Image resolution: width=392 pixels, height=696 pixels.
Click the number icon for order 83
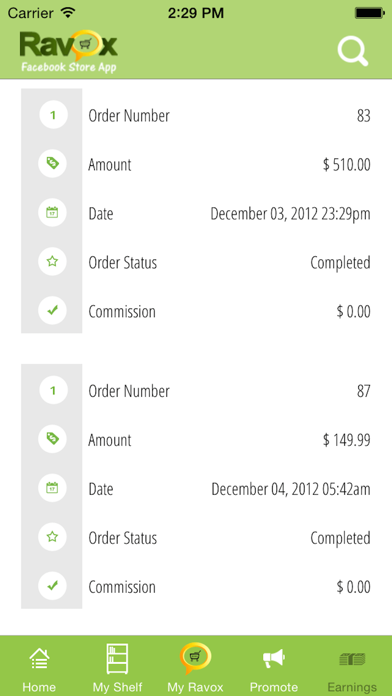(52, 115)
